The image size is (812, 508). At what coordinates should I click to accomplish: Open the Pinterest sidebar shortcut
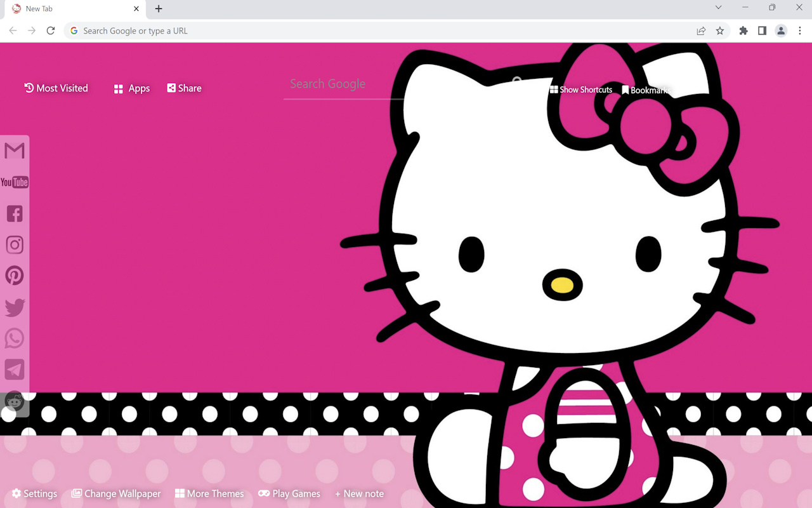coord(15,276)
